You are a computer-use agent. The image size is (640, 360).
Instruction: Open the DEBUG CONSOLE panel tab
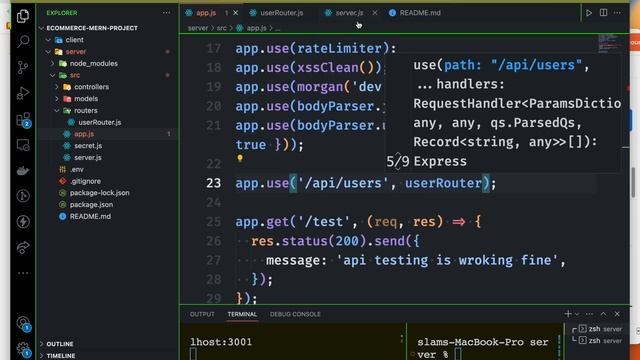[x=295, y=314]
